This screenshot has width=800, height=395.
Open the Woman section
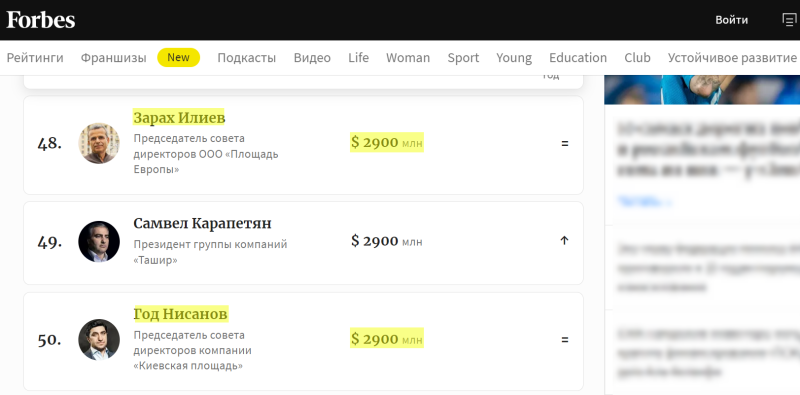408,58
